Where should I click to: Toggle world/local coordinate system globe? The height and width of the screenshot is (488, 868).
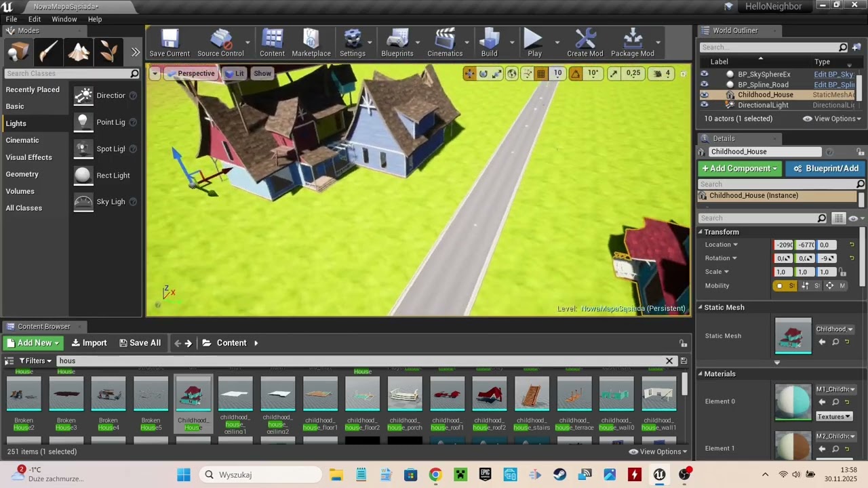coord(512,73)
